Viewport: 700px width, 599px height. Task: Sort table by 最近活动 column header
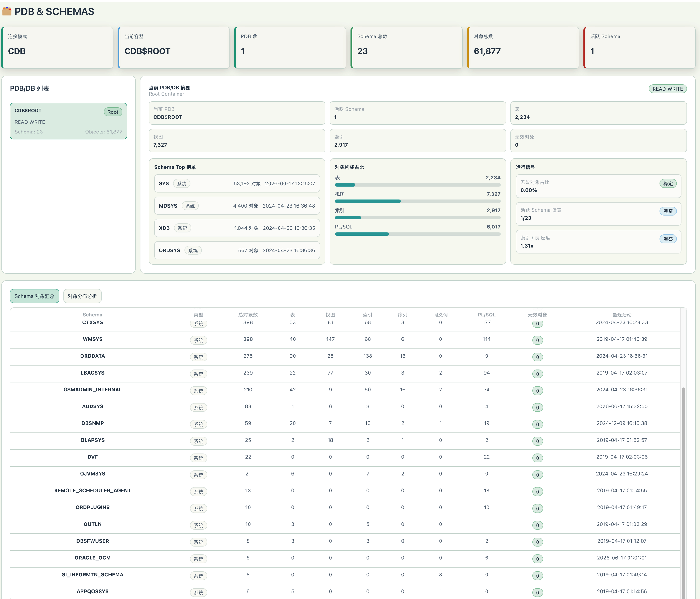[622, 315]
